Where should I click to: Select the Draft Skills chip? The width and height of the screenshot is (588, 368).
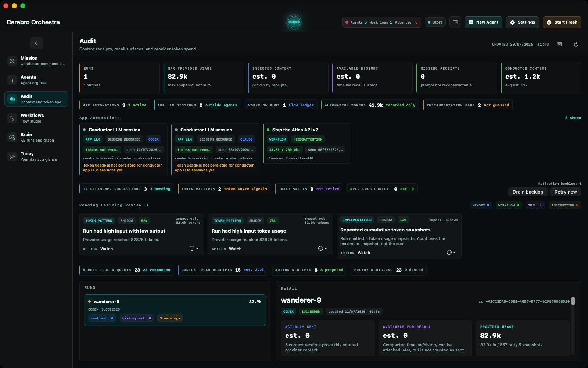pyautogui.click(x=309, y=189)
